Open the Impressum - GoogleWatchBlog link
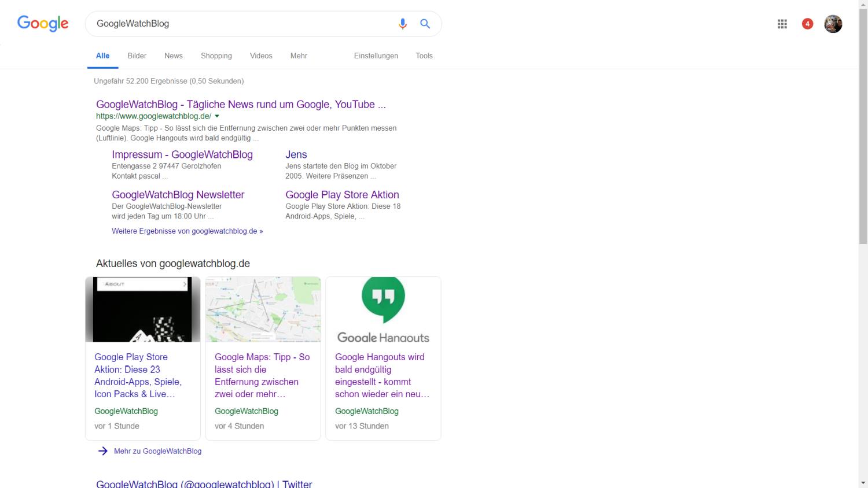868x488 pixels. (182, 154)
